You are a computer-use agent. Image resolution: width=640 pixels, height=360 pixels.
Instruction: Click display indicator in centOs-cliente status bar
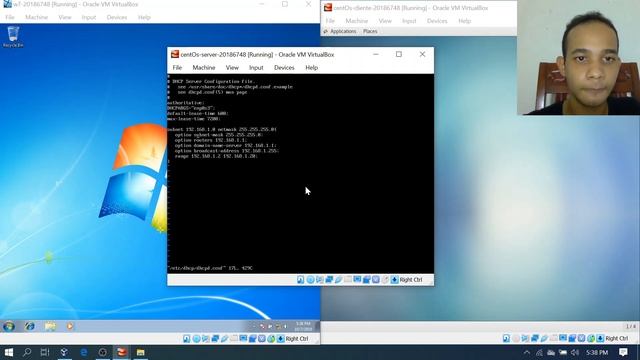(x=563, y=338)
